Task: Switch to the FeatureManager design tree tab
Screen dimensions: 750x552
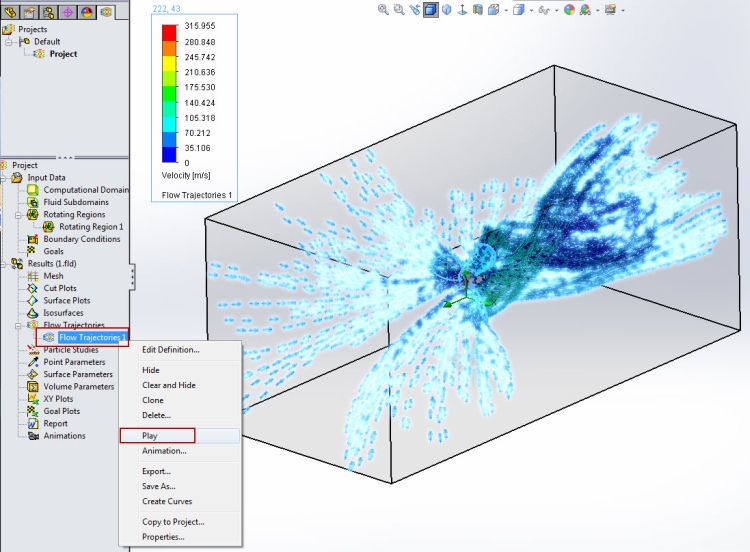Action: point(11,12)
